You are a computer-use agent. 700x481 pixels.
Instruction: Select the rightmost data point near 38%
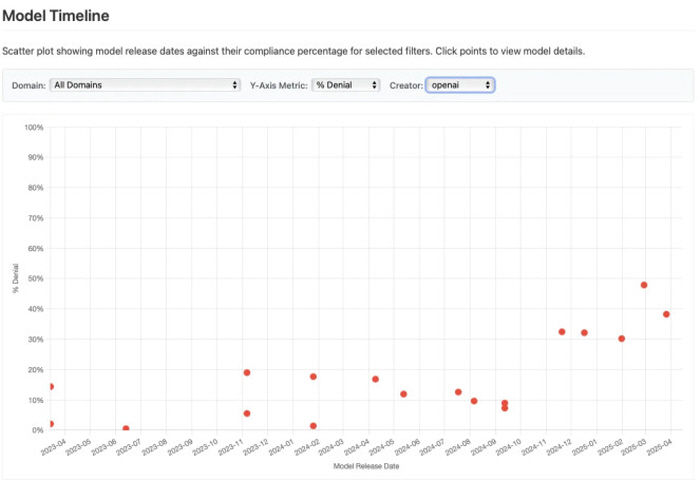click(x=666, y=314)
